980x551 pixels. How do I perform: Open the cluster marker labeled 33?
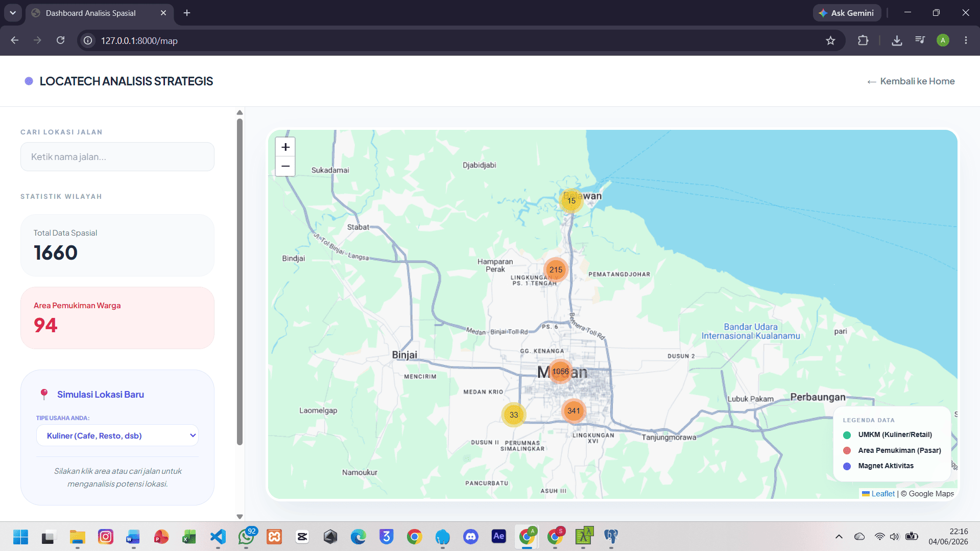pos(514,415)
